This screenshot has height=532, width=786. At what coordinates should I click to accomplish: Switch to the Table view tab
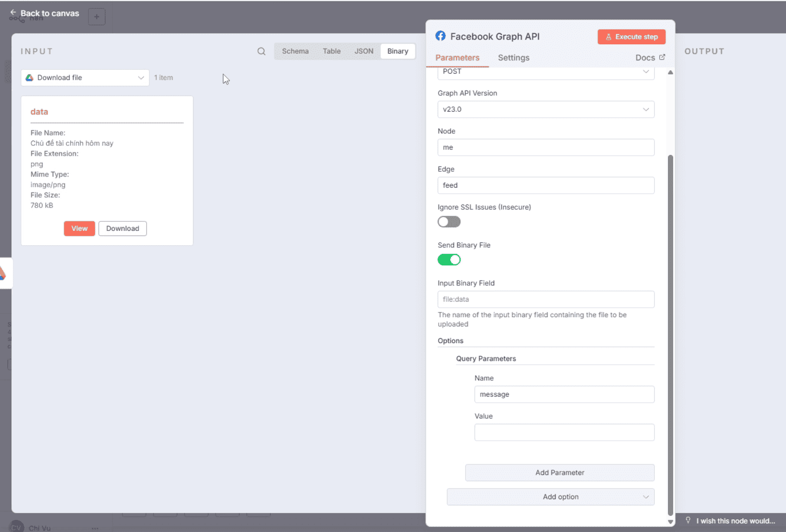pos(332,51)
